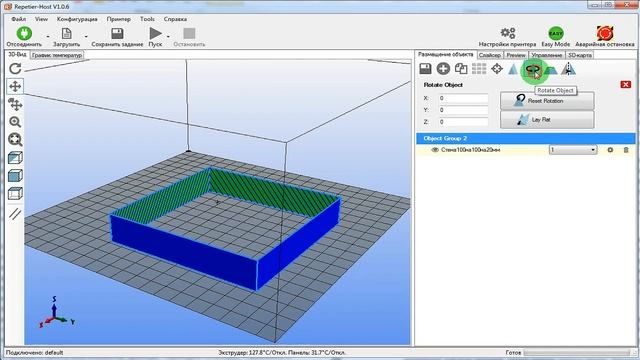Open the Tools menu
Screen dimensions: 640x360
[147, 19]
